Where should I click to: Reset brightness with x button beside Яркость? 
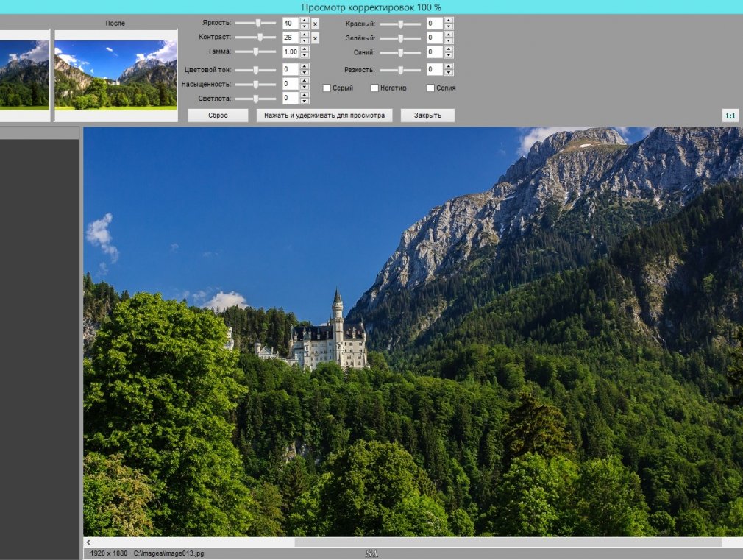click(x=315, y=24)
